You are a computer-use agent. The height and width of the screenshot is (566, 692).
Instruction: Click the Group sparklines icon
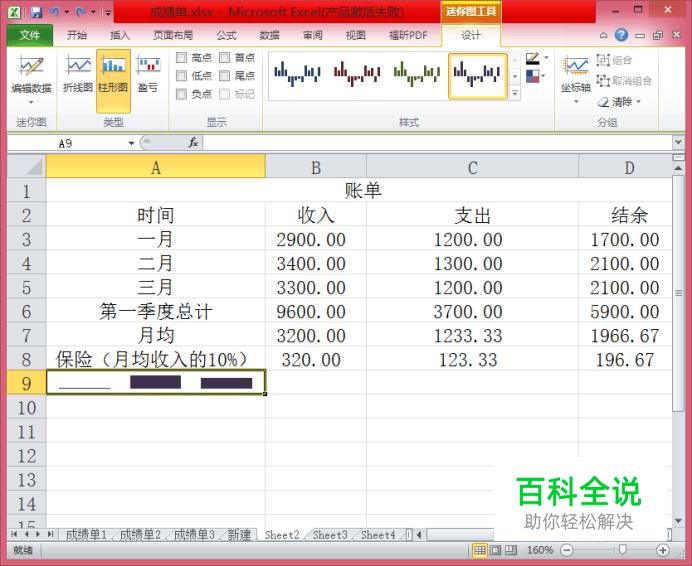[603, 59]
